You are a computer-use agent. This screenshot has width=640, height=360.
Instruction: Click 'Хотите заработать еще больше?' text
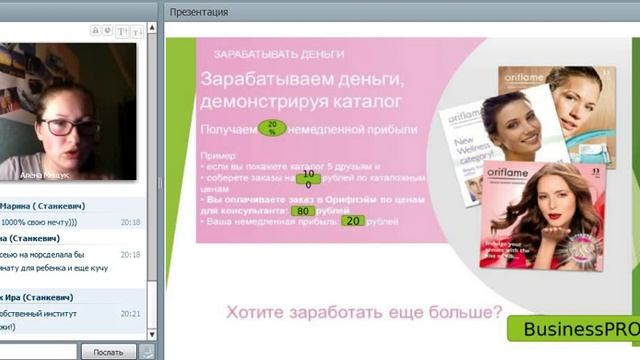[364, 312]
